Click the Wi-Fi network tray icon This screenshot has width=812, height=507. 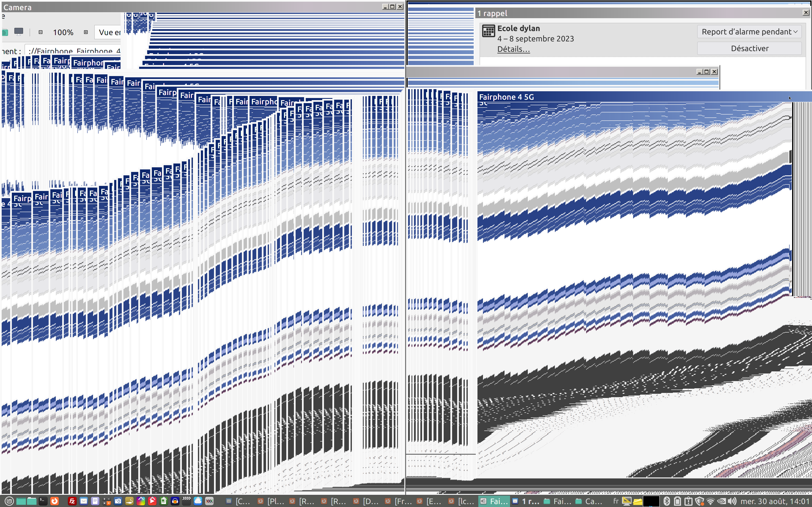(710, 501)
